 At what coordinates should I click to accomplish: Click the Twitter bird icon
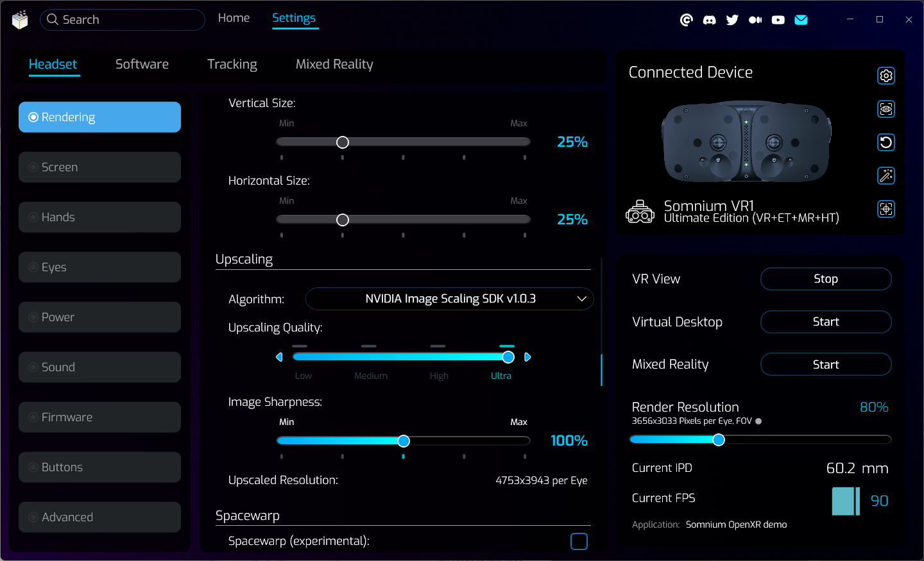(732, 20)
